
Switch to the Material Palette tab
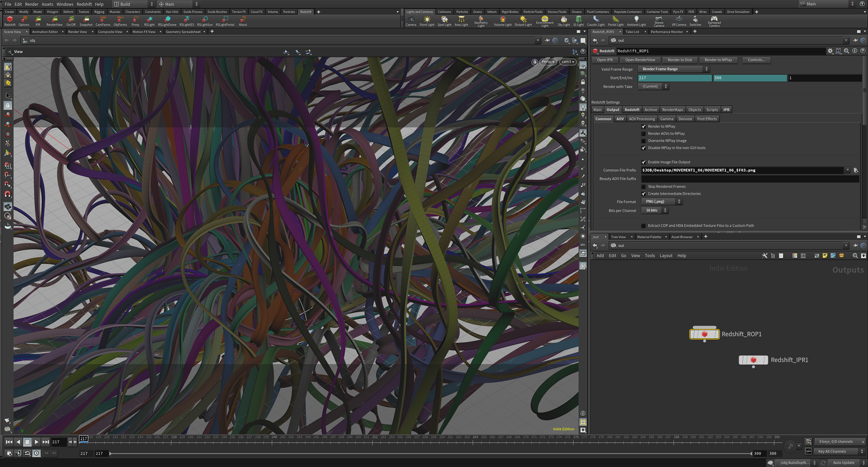[x=649, y=237]
